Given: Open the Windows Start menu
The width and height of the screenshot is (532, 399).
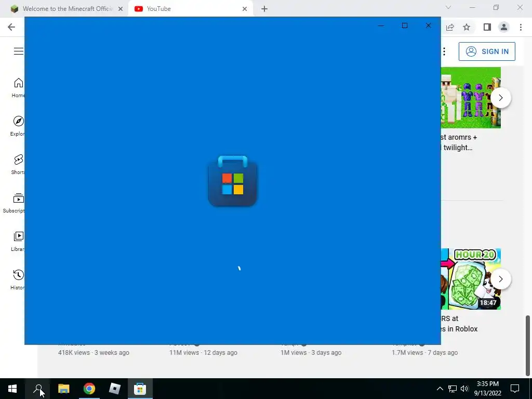Looking at the screenshot, I should (x=12, y=389).
